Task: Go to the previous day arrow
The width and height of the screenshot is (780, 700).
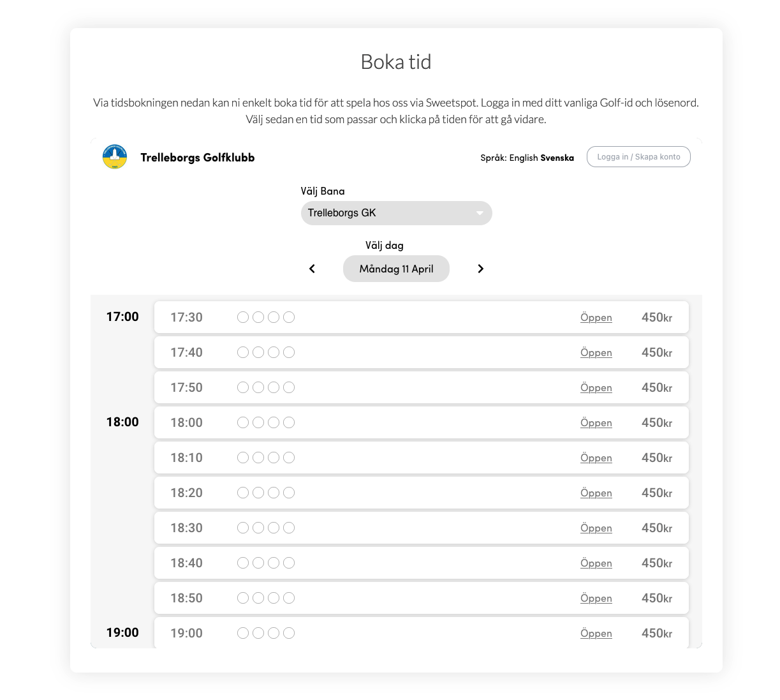Action: point(312,269)
